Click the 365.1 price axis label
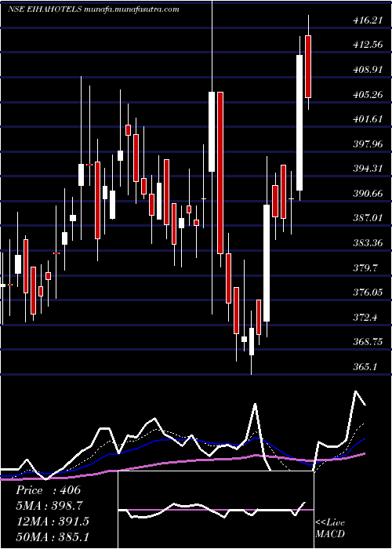 (365, 367)
